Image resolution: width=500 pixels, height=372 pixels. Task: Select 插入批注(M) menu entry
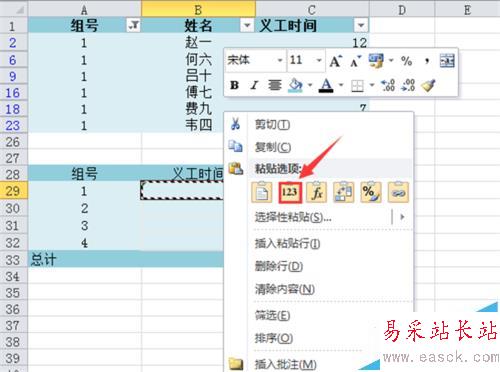point(286,364)
